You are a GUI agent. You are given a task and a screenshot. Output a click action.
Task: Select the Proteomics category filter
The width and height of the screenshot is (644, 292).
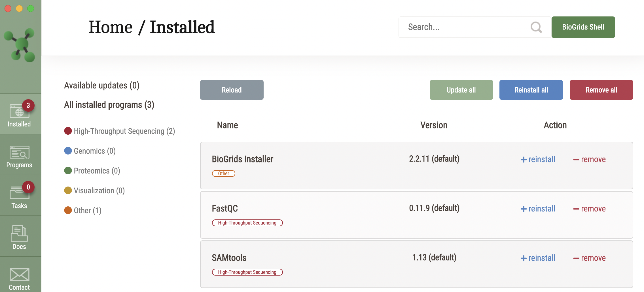[x=97, y=171]
